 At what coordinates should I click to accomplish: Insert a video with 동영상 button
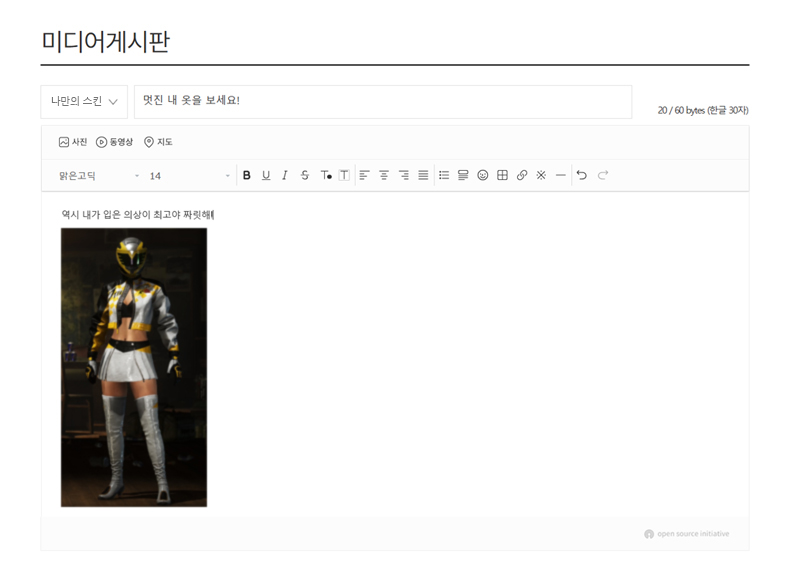[x=114, y=142]
